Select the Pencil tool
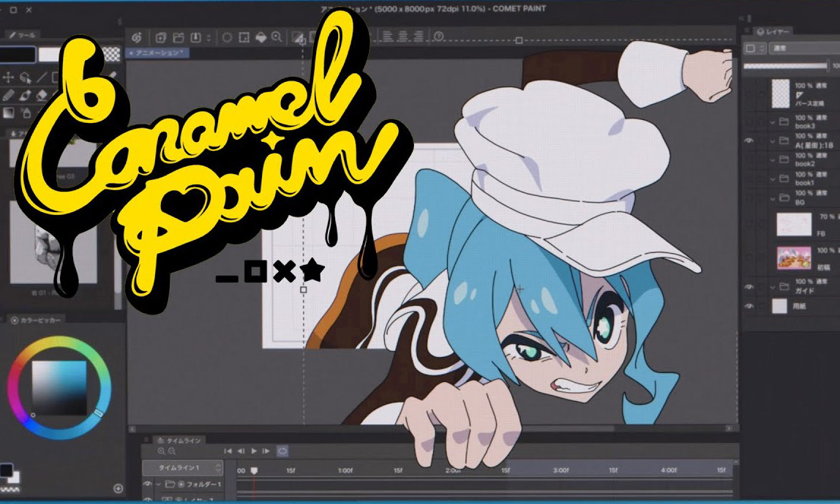 tap(8, 95)
